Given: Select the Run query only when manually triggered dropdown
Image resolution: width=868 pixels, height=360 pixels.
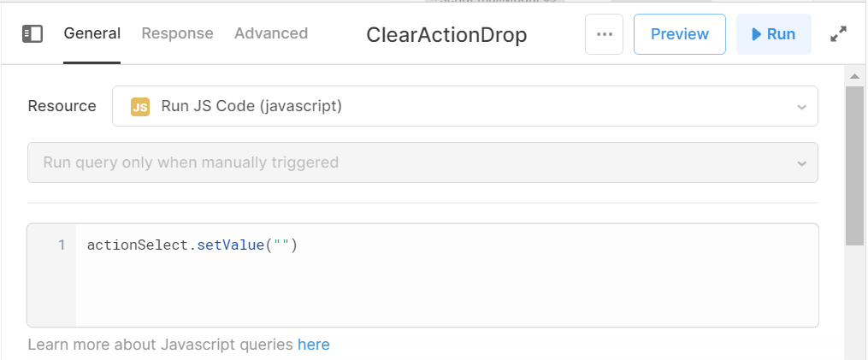Looking at the screenshot, I should click(422, 162).
